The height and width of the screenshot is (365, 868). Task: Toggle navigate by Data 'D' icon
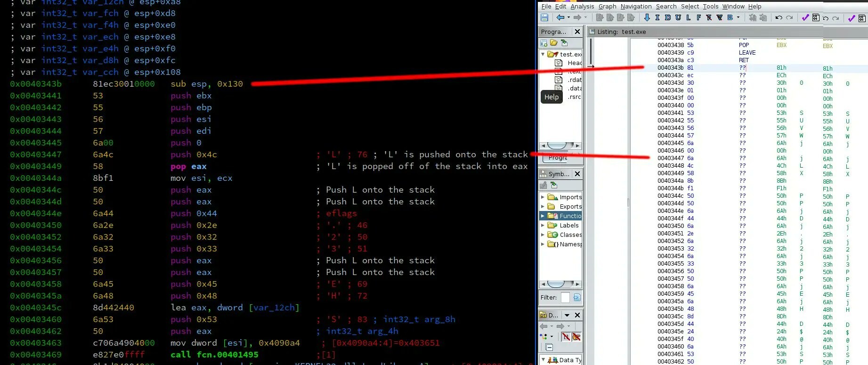[x=667, y=18]
